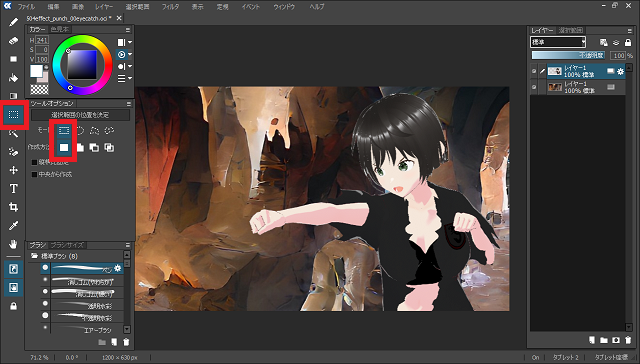Screen dimensions: 640x364
Task: Click the foreground white color swatch
Action: pos(36,71)
